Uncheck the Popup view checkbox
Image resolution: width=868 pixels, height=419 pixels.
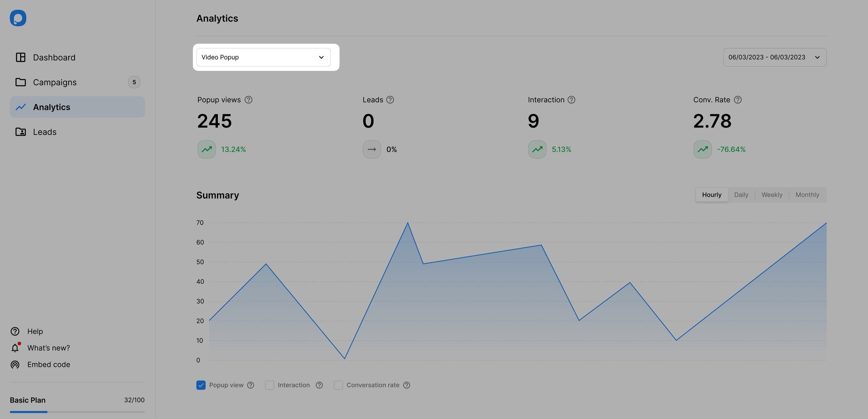201,385
